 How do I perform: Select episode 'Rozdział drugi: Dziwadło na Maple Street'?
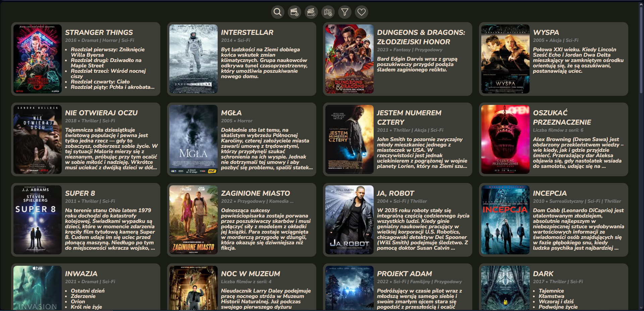(106, 63)
